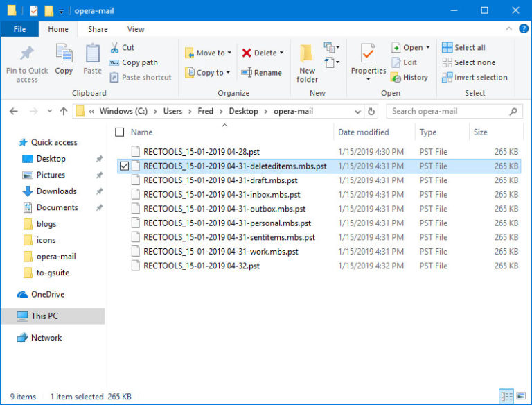Click Invert selection button
The width and height of the screenshot is (532, 405).
[x=475, y=78]
